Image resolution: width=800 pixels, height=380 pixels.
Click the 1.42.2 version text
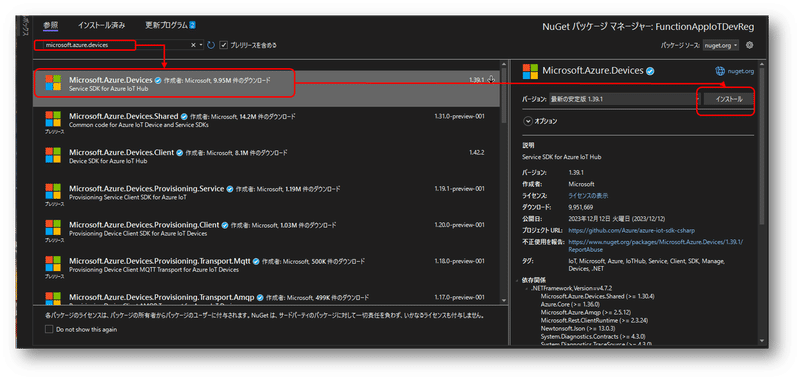tap(477, 153)
